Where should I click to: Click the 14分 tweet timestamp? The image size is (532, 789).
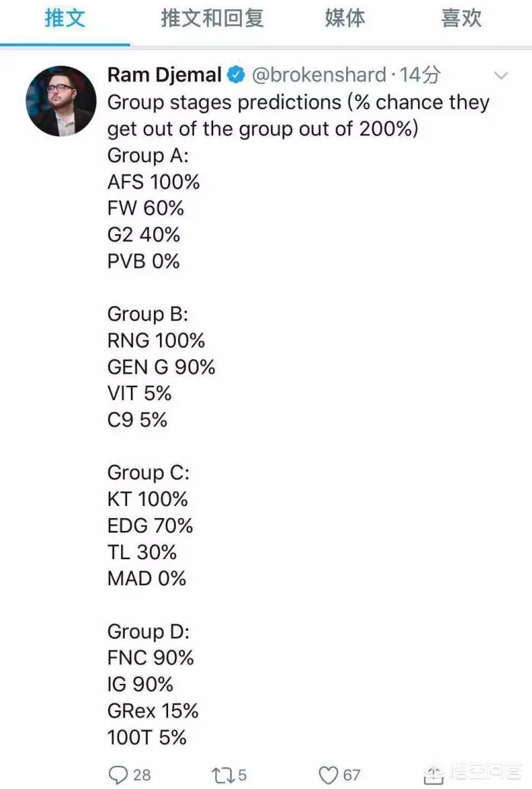tap(420, 75)
